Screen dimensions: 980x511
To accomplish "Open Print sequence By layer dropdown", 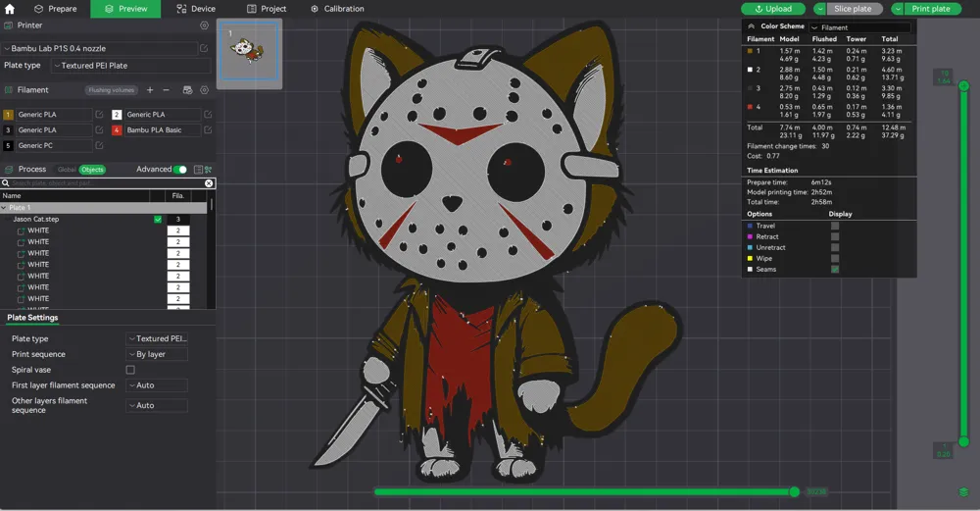I will pos(156,354).
